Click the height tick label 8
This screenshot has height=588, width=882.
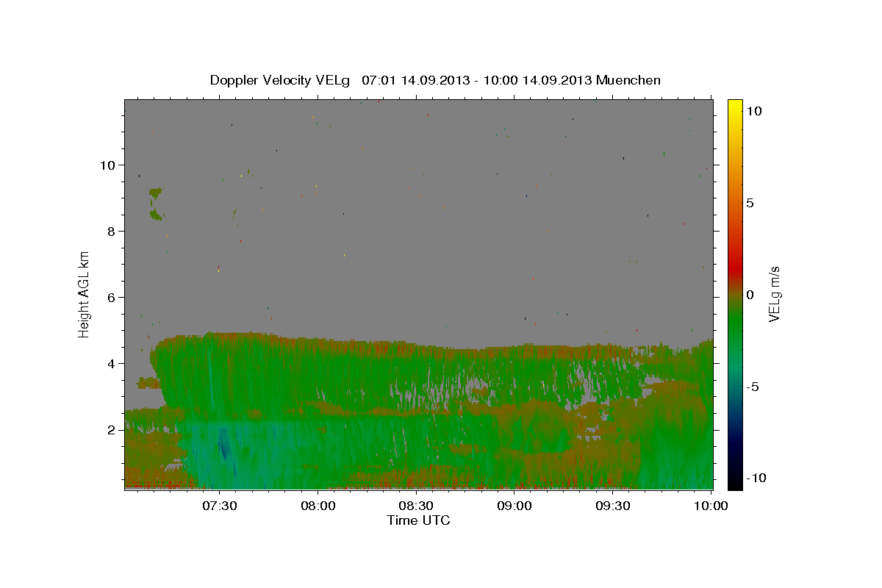(112, 232)
